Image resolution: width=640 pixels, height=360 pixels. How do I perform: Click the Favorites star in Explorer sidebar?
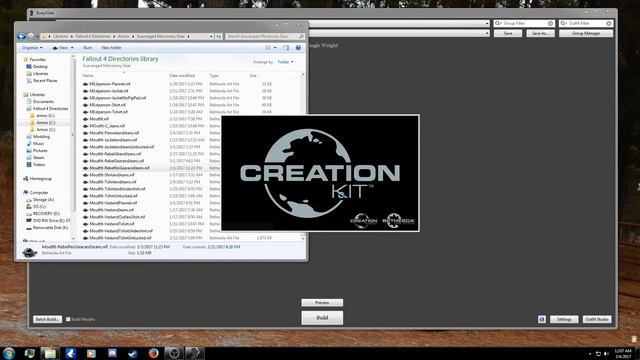(25, 60)
